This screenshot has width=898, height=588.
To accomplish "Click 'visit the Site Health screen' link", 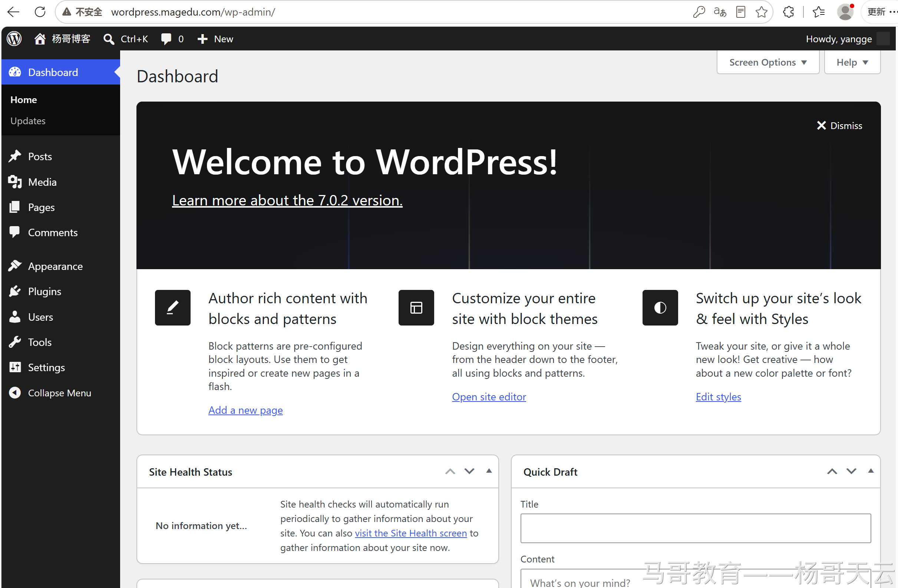I will pyautogui.click(x=411, y=533).
